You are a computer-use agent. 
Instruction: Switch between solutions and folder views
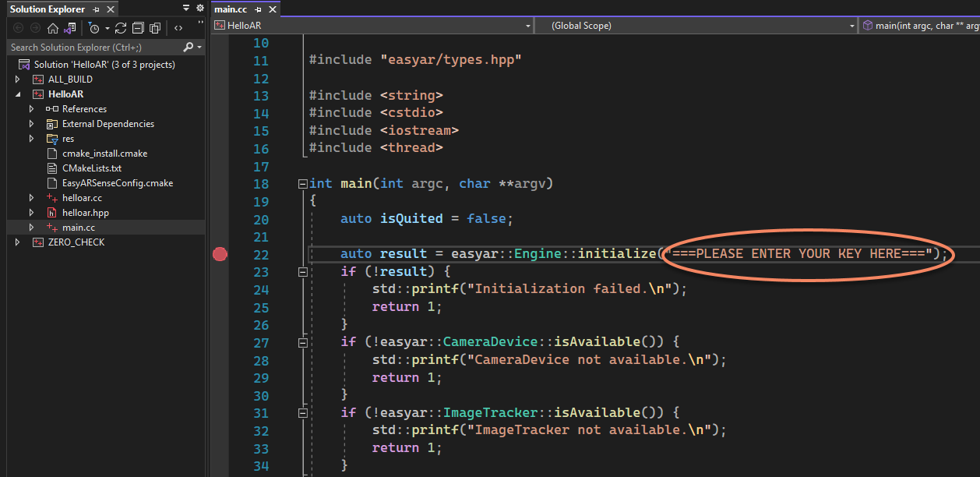pos(70,28)
